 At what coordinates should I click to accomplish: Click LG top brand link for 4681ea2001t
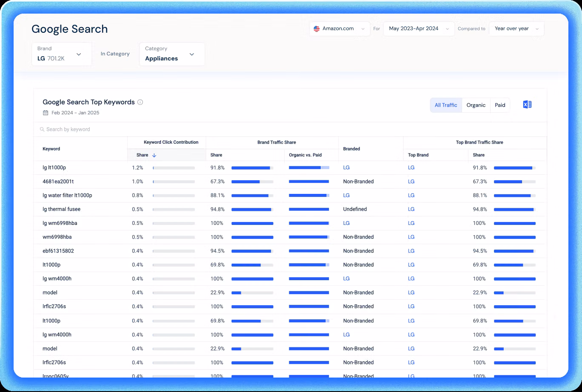(x=411, y=182)
